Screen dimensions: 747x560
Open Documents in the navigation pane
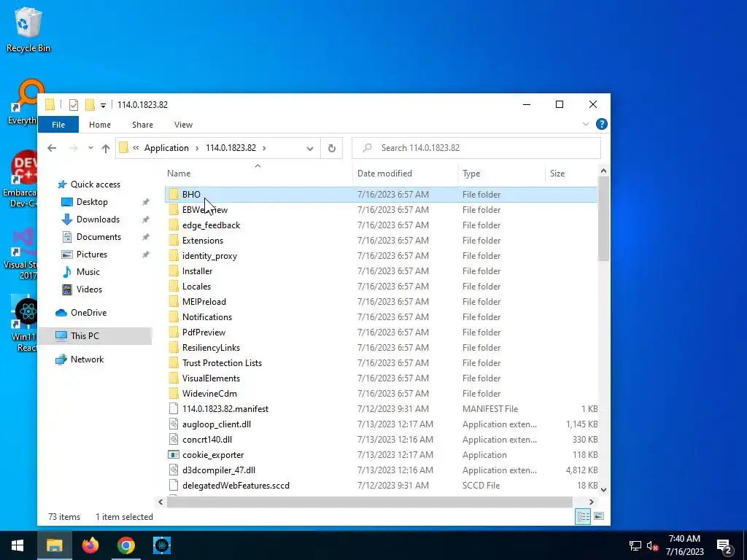click(98, 237)
